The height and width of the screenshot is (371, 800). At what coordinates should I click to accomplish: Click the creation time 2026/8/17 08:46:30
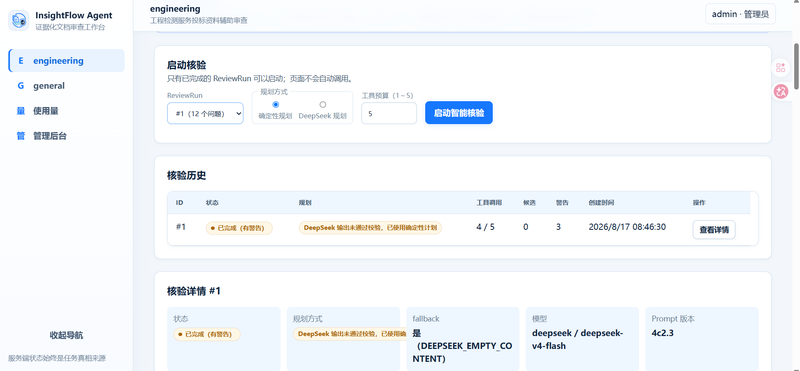click(x=627, y=227)
